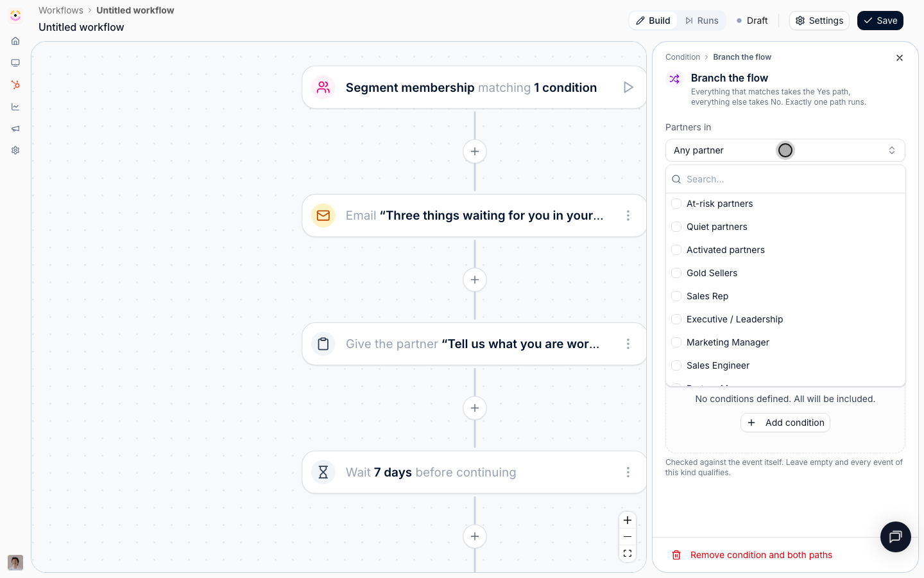The height and width of the screenshot is (578, 924).
Task: Click Add condition button
Action: click(785, 423)
